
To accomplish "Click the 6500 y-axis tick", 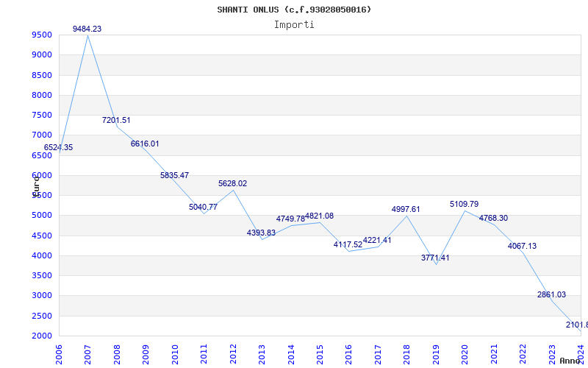I will [42, 155].
